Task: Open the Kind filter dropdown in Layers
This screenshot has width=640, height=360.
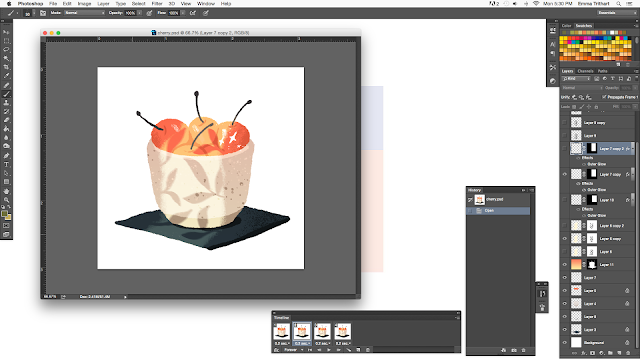Action: 576,79
